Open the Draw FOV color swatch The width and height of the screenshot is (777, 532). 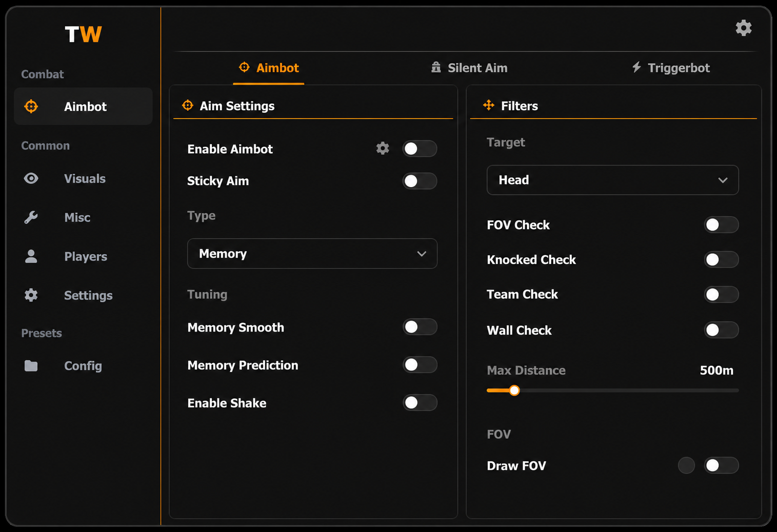686,465
